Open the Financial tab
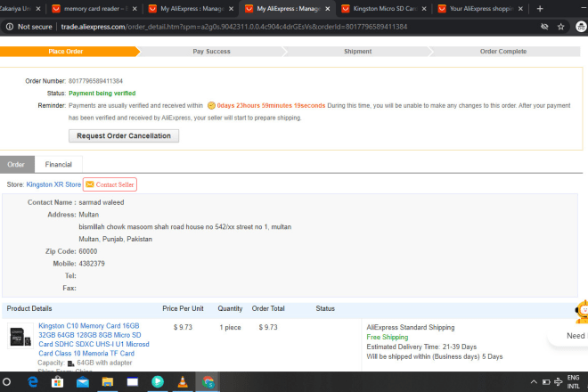Image resolution: width=588 pixels, height=392 pixels. 59,164
